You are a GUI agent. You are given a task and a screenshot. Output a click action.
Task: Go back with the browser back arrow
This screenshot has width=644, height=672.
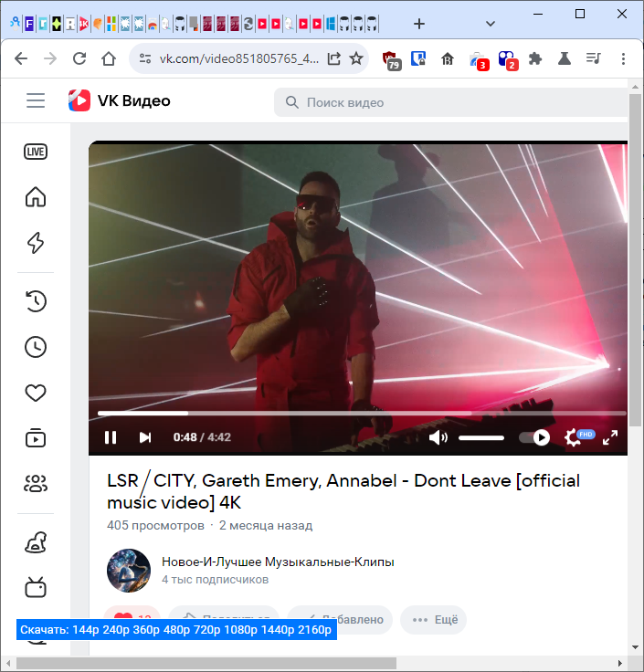[x=21, y=58]
